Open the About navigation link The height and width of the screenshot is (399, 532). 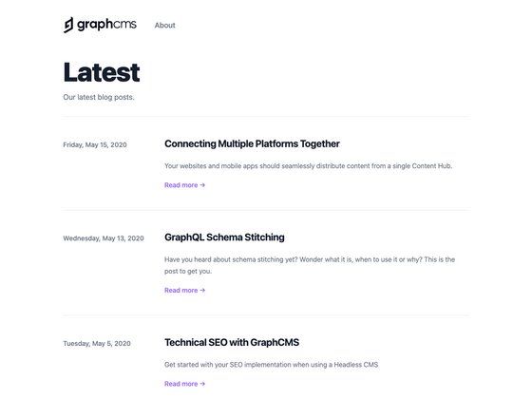(165, 25)
